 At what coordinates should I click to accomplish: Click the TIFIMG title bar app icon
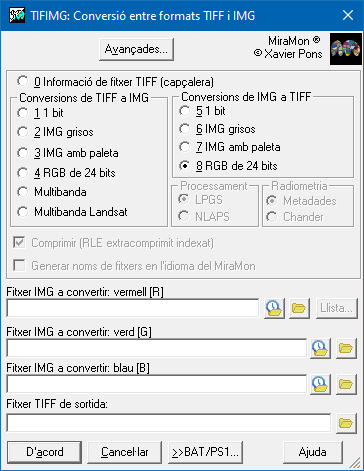point(16,15)
